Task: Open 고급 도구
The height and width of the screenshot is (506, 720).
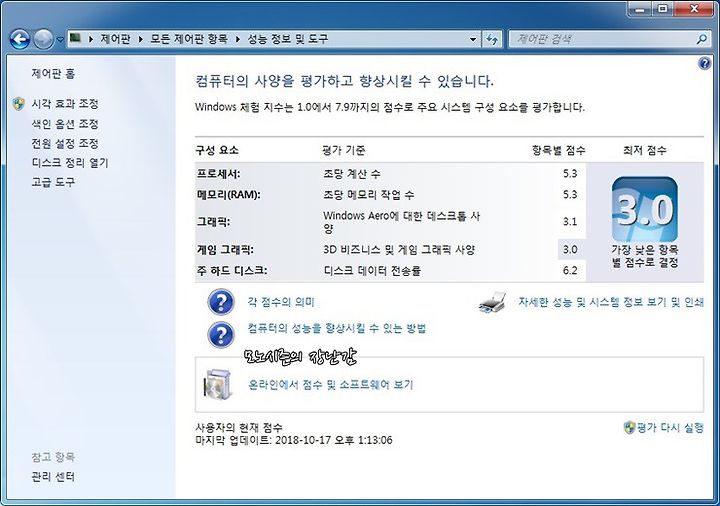Action: pyautogui.click(x=53, y=182)
